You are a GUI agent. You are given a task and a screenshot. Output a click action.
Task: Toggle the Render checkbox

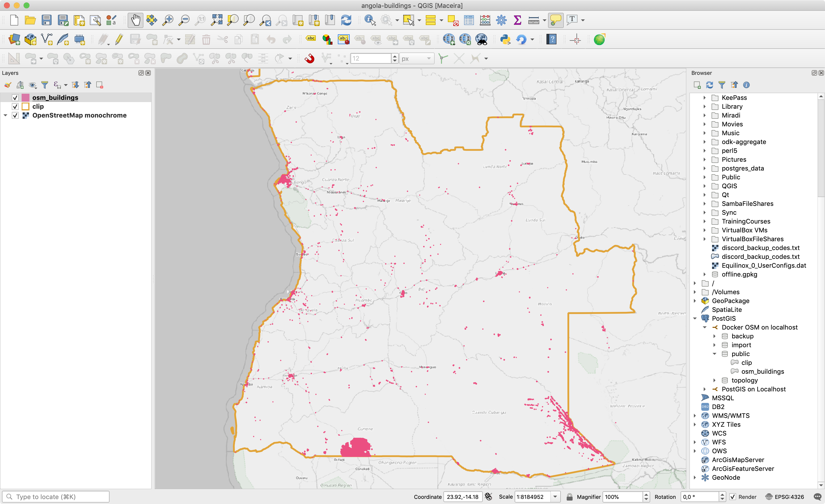point(733,497)
